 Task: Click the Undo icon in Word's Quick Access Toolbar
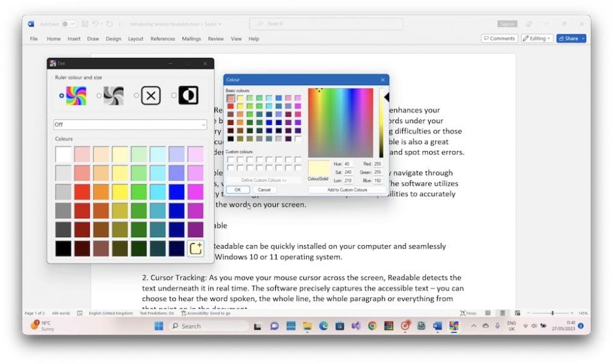pos(98,23)
